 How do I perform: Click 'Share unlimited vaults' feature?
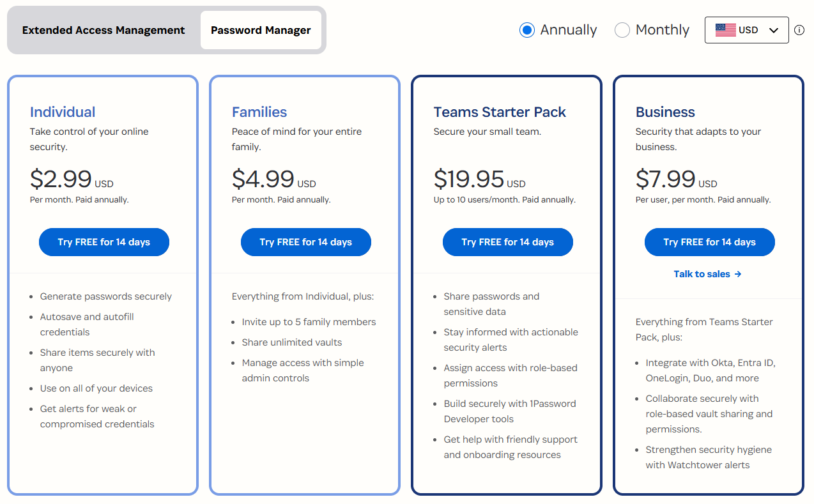point(292,342)
